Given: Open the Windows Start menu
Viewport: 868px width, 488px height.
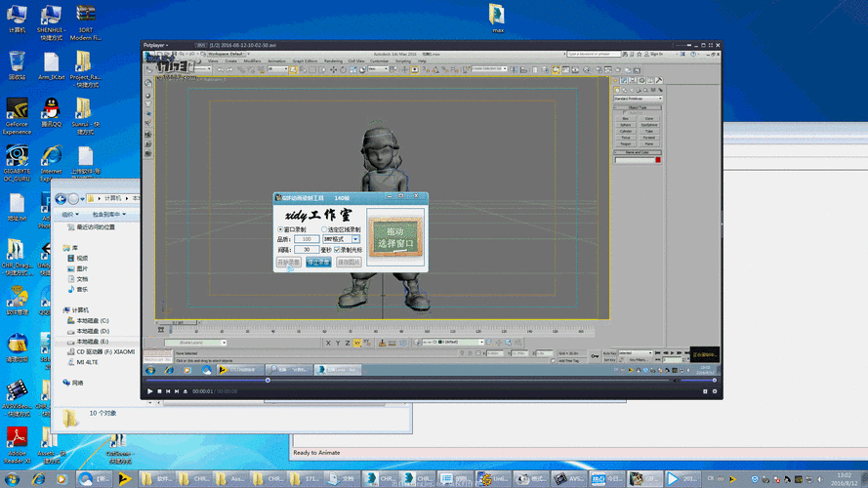Looking at the screenshot, I should coord(12,478).
